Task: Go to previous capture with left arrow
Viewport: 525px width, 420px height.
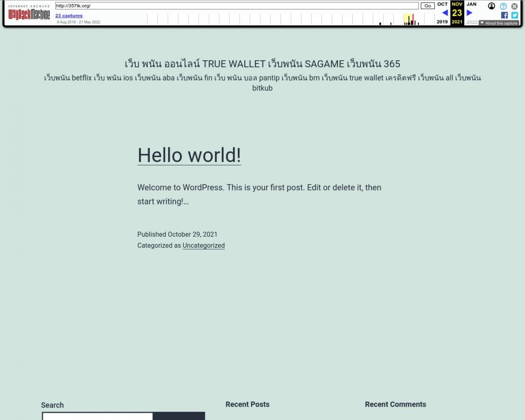Action: (x=445, y=13)
